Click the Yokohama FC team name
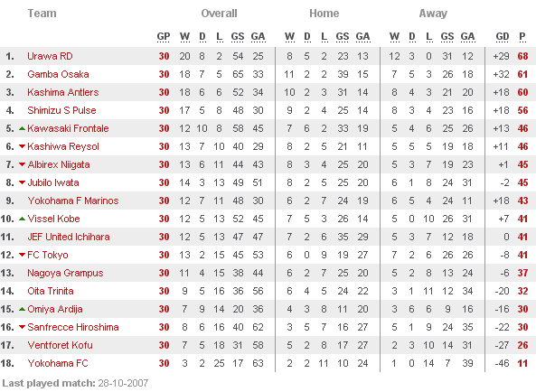This screenshot has width=536, height=392. click(58, 363)
